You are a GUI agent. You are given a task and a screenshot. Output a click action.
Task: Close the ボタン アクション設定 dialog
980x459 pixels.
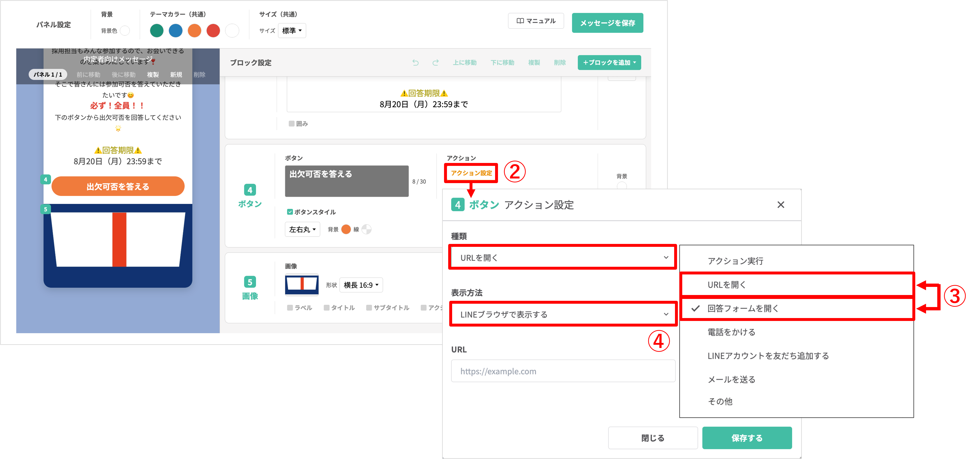(781, 205)
